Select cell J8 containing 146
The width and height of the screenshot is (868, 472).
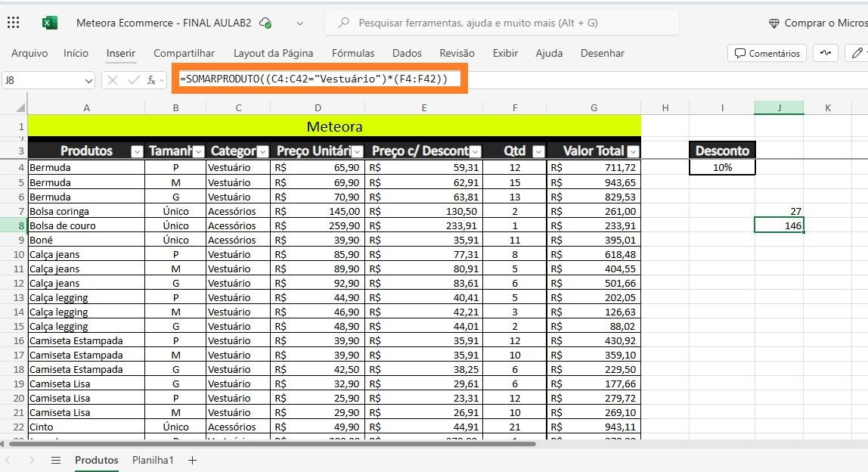coord(779,225)
